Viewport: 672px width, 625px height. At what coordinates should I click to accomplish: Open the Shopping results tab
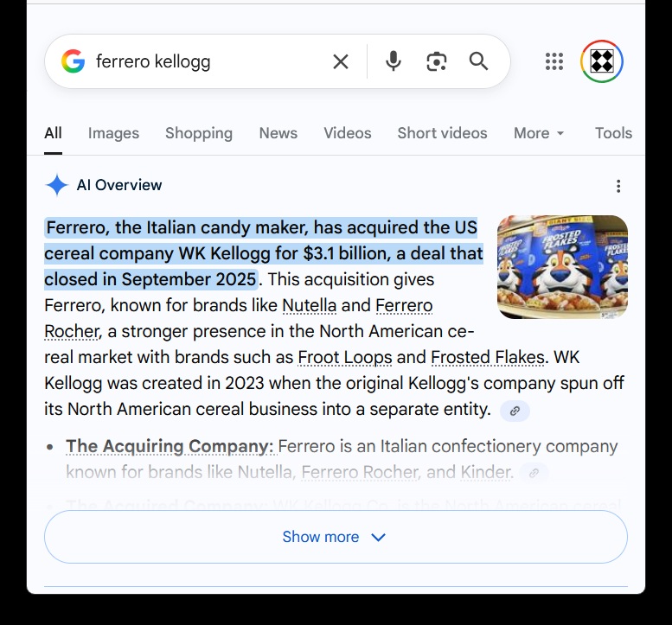(199, 133)
